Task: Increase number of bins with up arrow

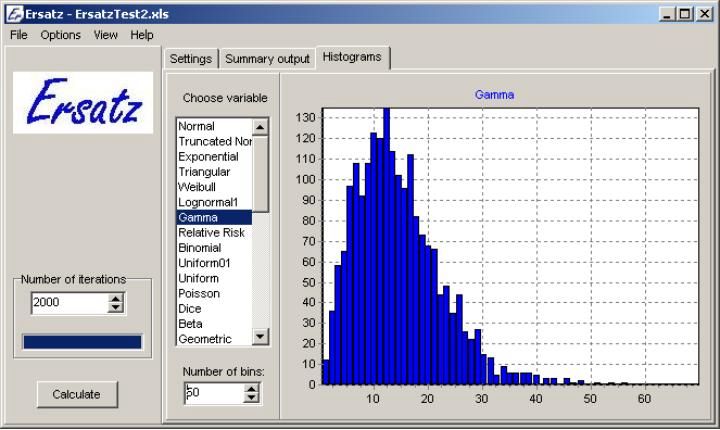Action: pos(250,389)
